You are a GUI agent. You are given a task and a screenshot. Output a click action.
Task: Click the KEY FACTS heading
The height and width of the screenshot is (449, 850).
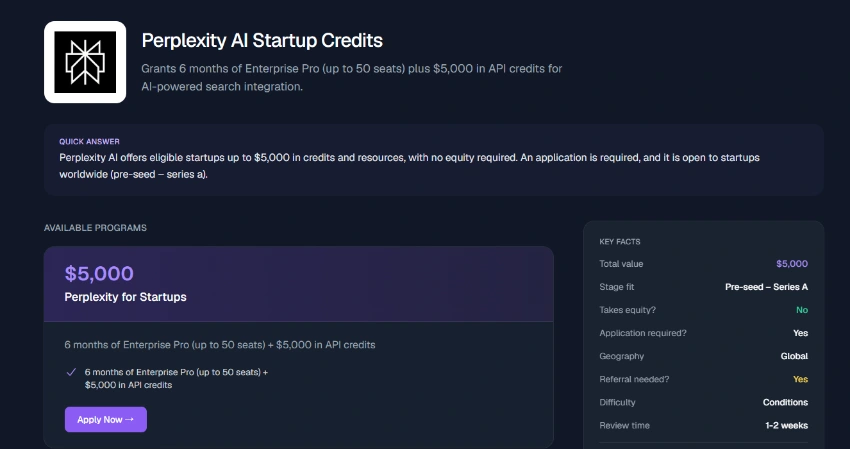(x=620, y=242)
